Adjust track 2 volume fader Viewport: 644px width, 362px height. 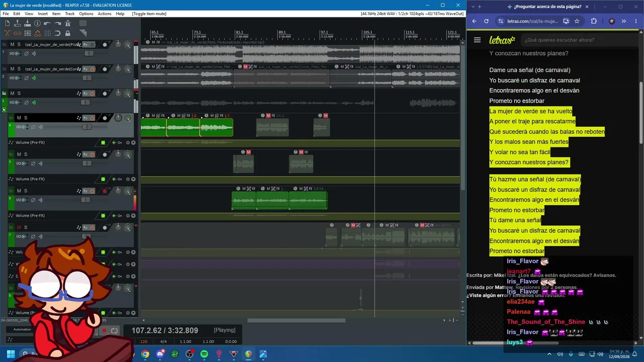coord(87,78)
